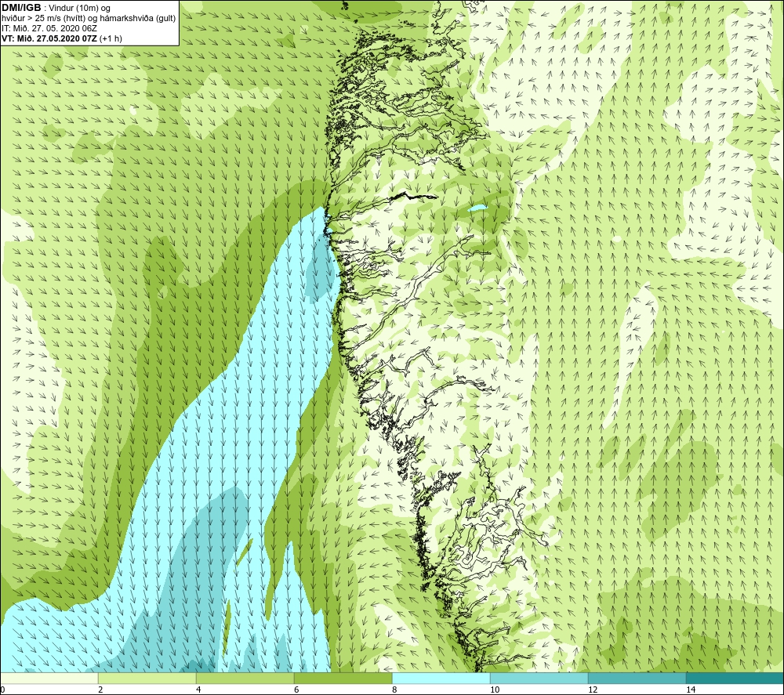Click the 'DMI/IGB' title text
Viewport: 784px width, 695px height.
tap(21, 8)
